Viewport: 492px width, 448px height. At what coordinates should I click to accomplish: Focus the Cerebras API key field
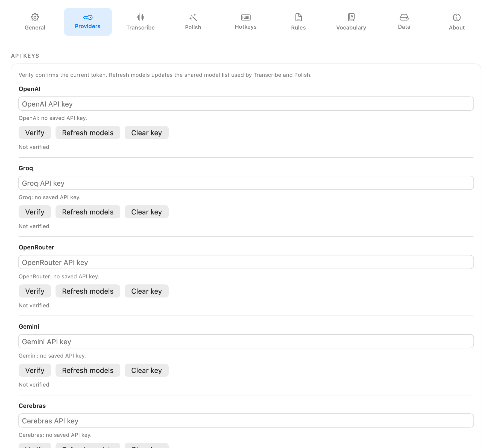coord(246,421)
